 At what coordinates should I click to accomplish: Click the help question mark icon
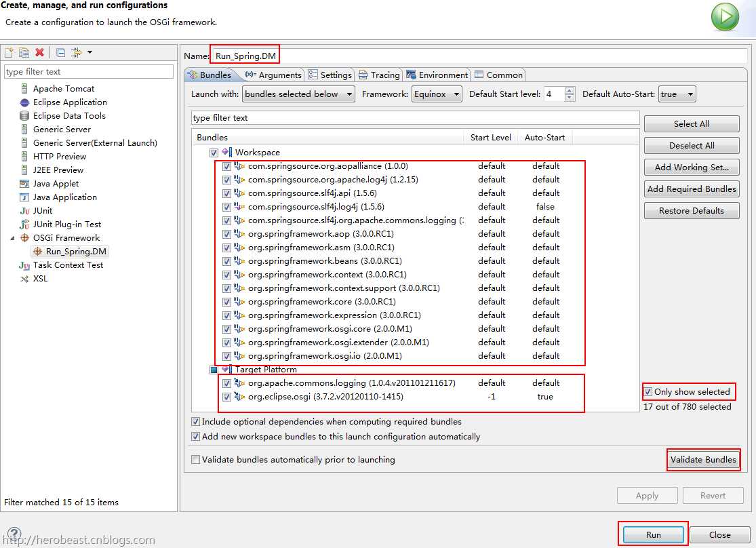[x=14, y=534]
